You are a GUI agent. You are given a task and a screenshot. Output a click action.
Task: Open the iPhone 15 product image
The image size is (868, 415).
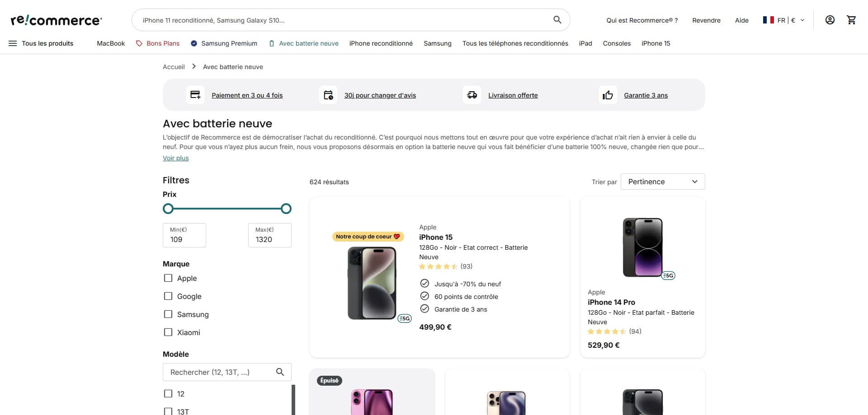point(372,283)
